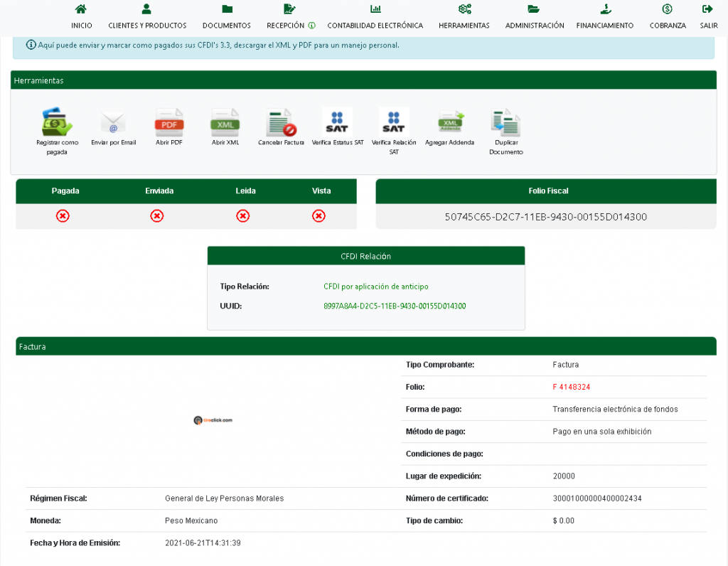Screen dimensions: 728x566
Task: Click the Registrar como pagada icon
Action: pos(57,122)
